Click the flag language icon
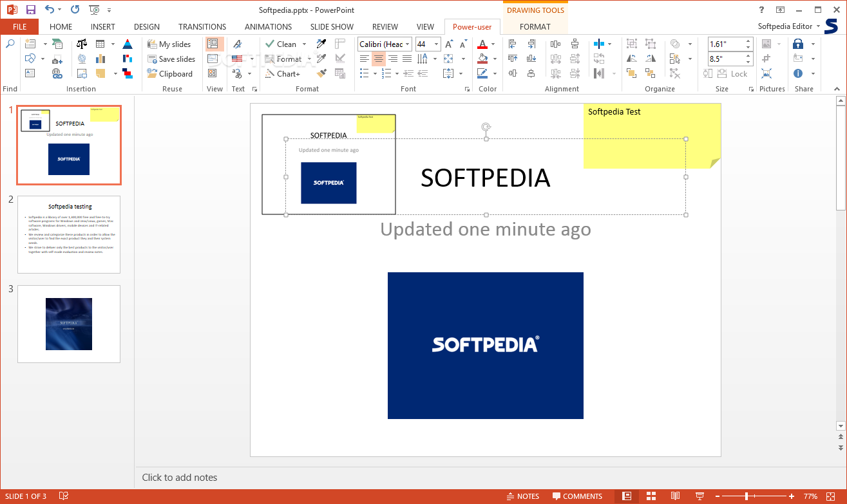Viewport: 847px width, 504px height. pos(237,59)
